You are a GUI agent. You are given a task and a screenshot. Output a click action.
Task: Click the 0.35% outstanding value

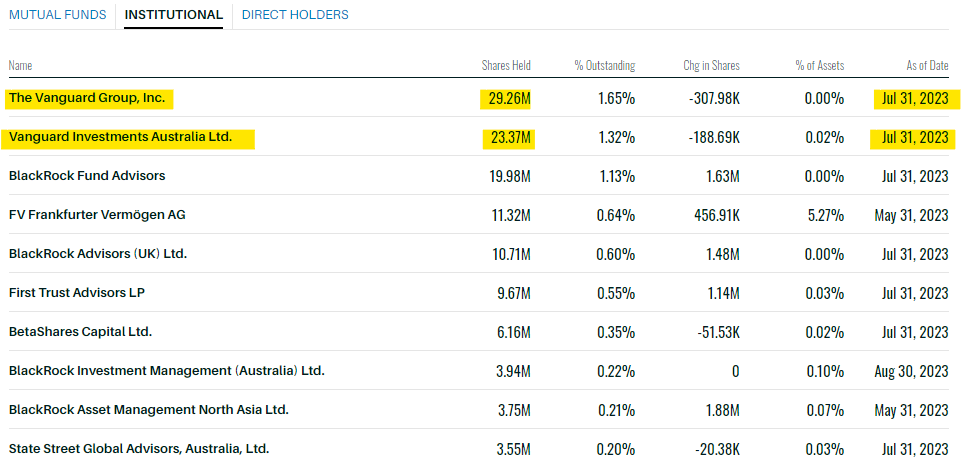[x=616, y=332]
